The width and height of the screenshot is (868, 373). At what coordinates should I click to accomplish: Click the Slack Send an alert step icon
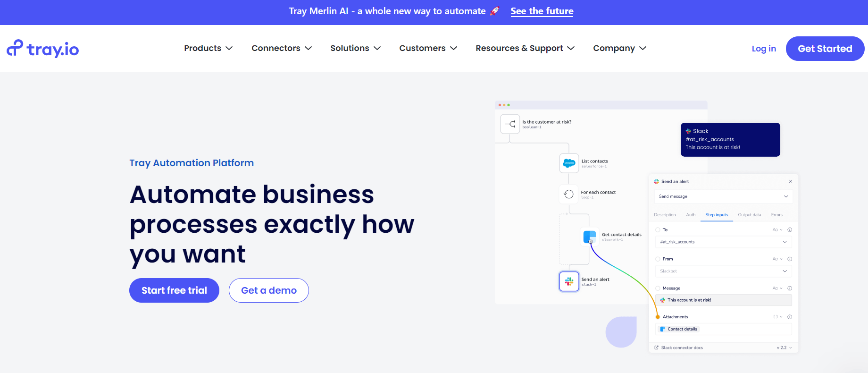(569, 281)
